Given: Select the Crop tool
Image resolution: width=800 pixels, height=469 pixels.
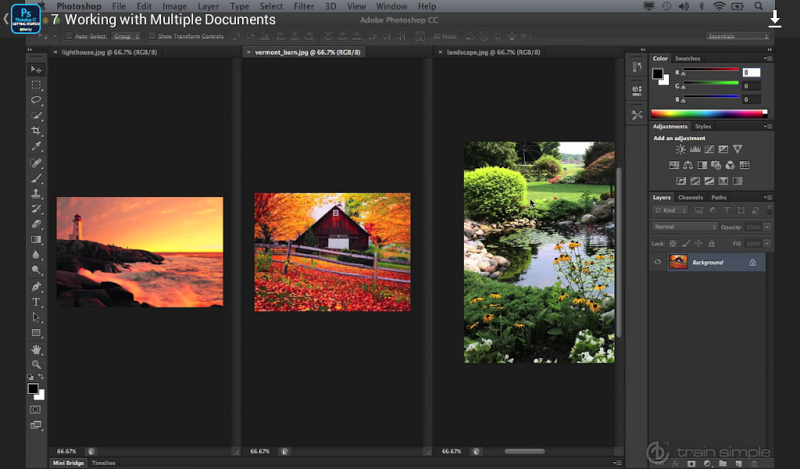Looking at the screenshot, I should pyautogui.click(x=36, y=131).
